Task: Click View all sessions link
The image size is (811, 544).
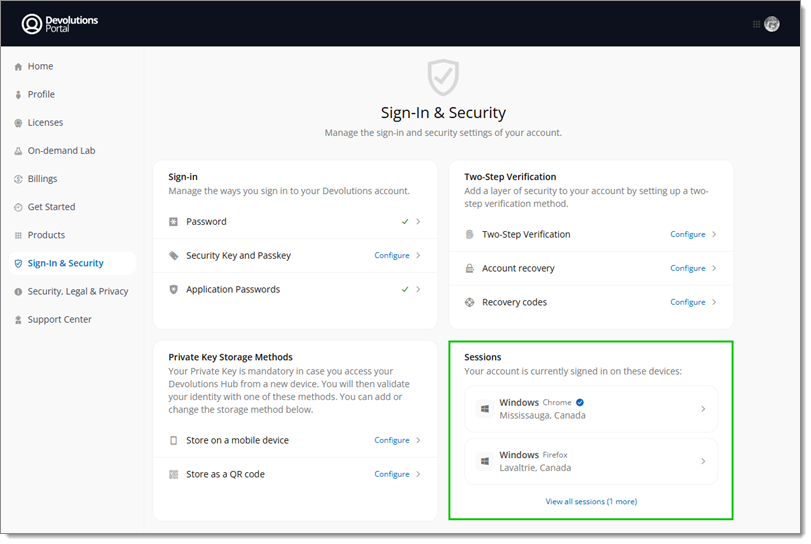Action: click(591, 502)
